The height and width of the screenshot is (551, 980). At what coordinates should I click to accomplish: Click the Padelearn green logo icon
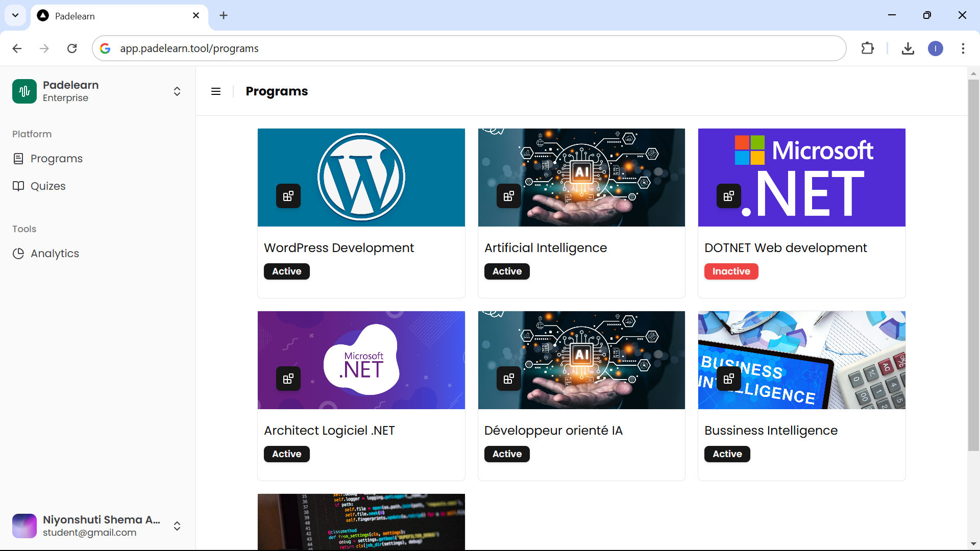pyautogui.click(x=24, y=91)
